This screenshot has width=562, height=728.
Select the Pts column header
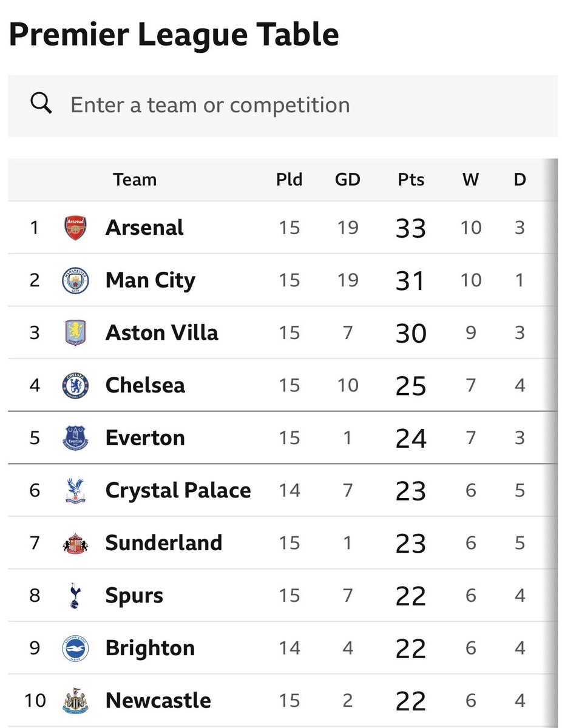pyautogui.click(x=411, y=180)
